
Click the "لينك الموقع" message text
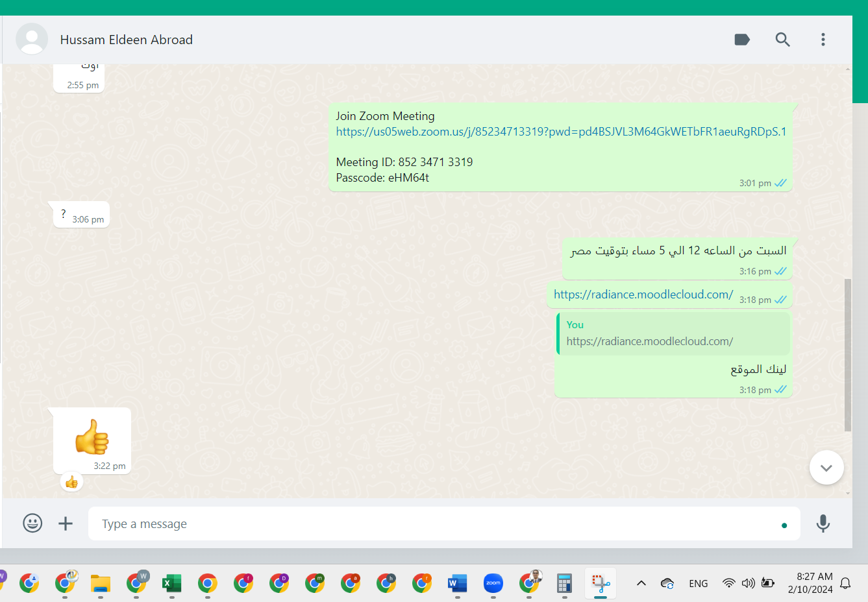pyautogui.click(x=758, y=369)
